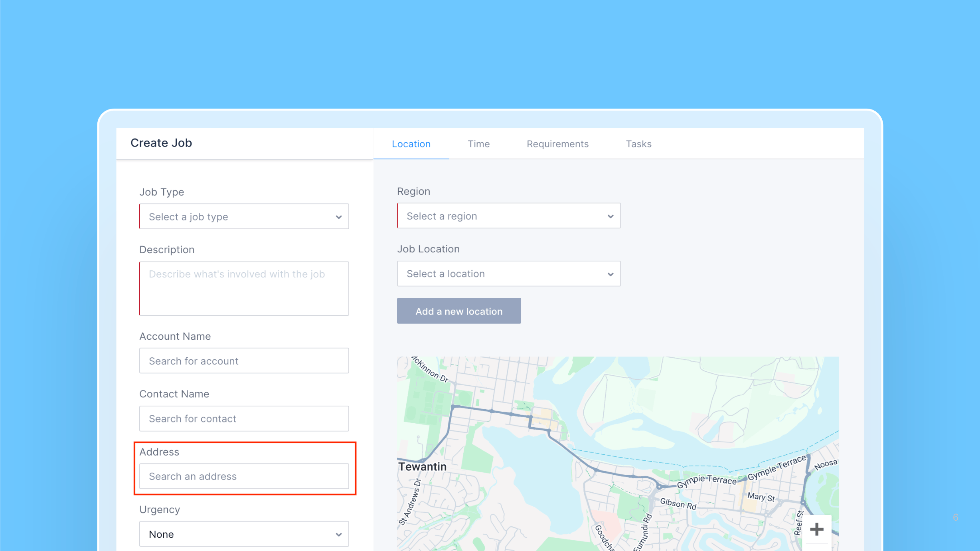Open the Job Type dropdown
980x551 pixels.
[x=244, y=216]
